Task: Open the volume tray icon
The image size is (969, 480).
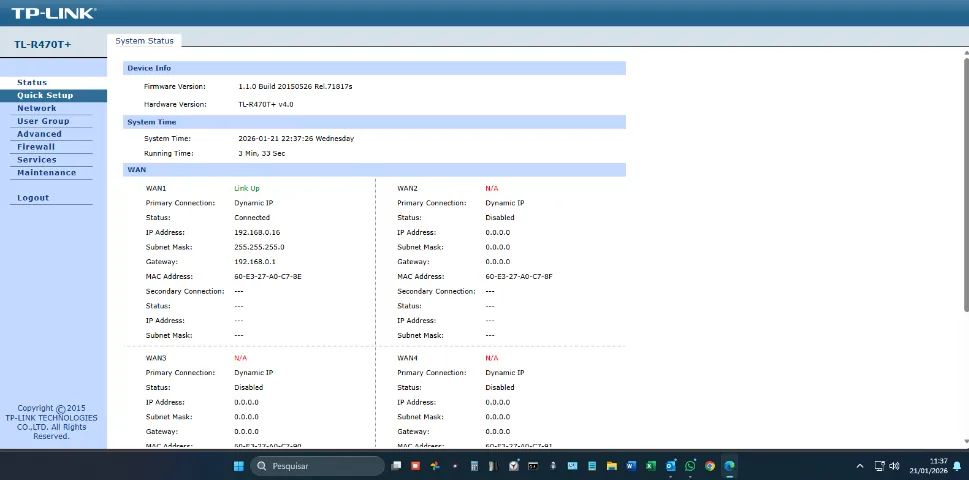Action: (894, 466)
